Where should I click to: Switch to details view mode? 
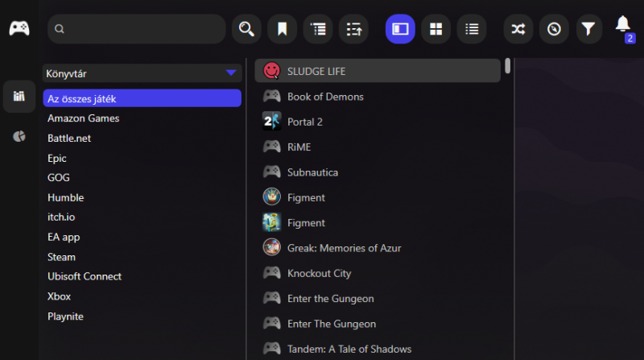click(400, 29)
